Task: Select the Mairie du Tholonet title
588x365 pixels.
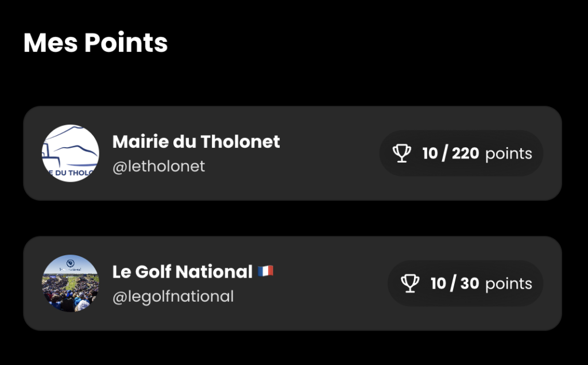Action: point(196,141)
